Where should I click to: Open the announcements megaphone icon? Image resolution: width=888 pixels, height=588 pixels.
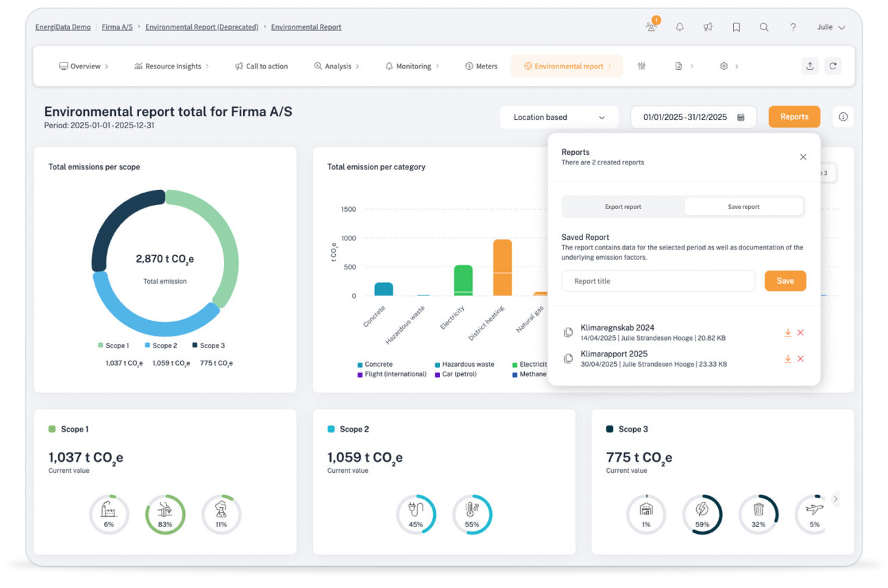(x=708, y=27)
